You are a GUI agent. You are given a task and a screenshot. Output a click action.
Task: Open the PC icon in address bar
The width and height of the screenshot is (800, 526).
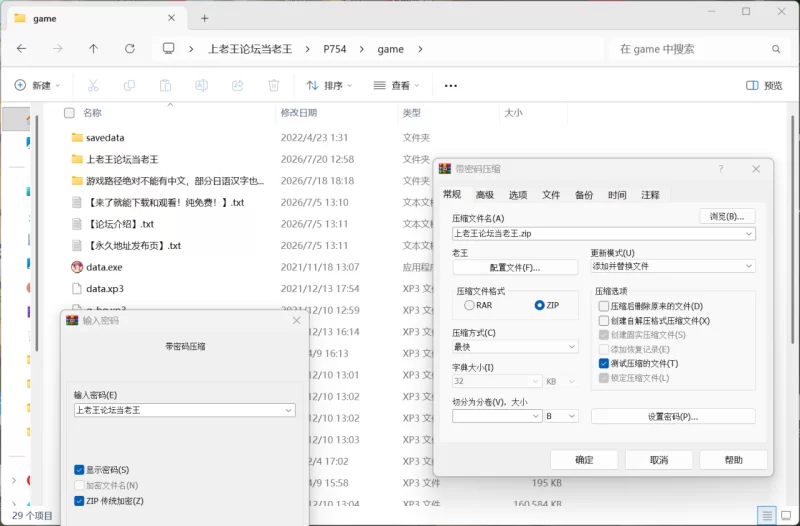click(168, 49)
